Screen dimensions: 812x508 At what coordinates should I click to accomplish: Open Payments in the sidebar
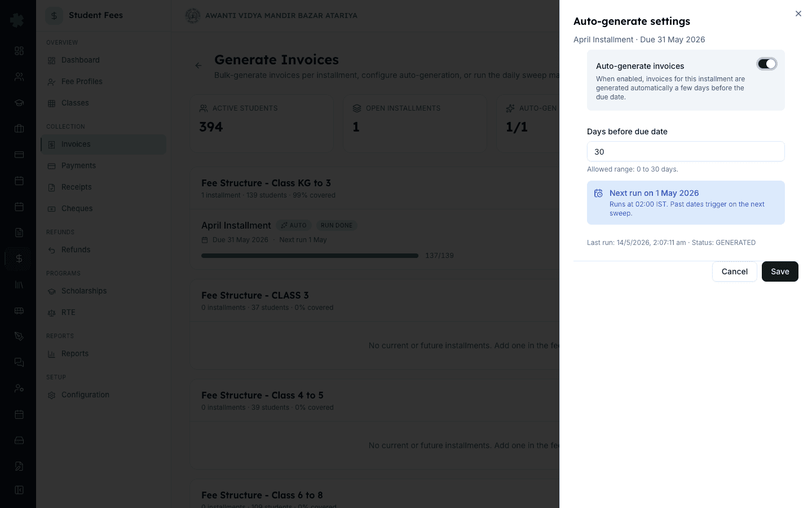103,166
